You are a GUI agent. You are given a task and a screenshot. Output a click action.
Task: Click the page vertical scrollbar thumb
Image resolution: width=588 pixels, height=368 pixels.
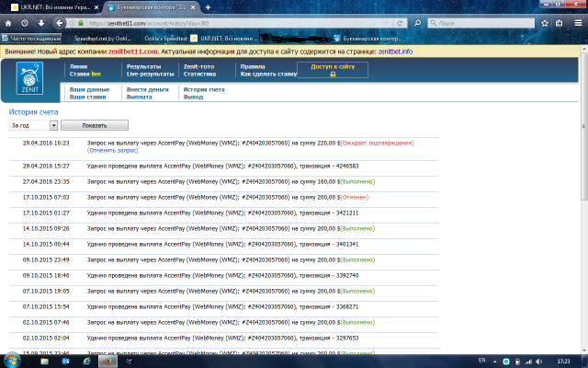tap(584, 126)
